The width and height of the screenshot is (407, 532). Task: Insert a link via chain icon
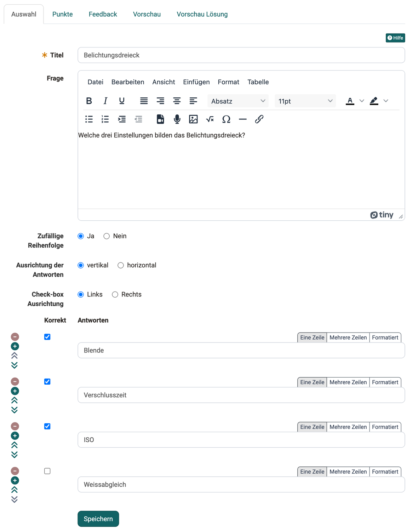259,119
